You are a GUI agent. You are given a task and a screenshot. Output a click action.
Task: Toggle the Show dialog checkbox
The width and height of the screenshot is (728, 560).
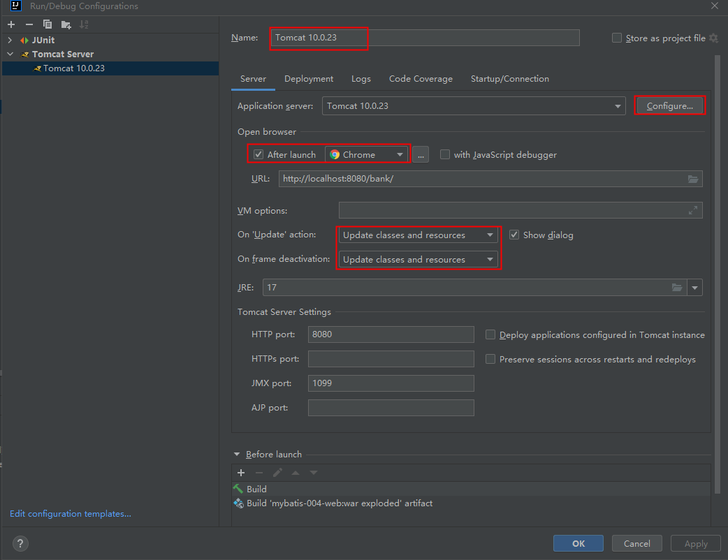pos(514,235)
